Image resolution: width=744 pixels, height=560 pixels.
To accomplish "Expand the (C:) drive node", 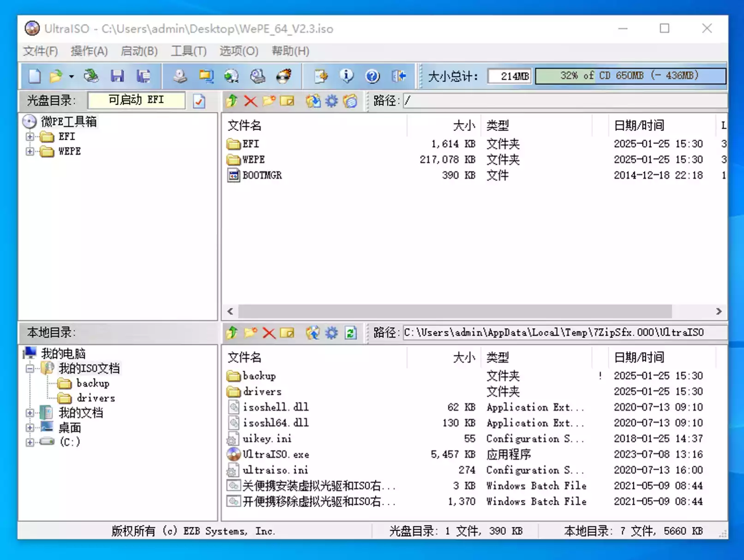I will click(x=30, y=442).
